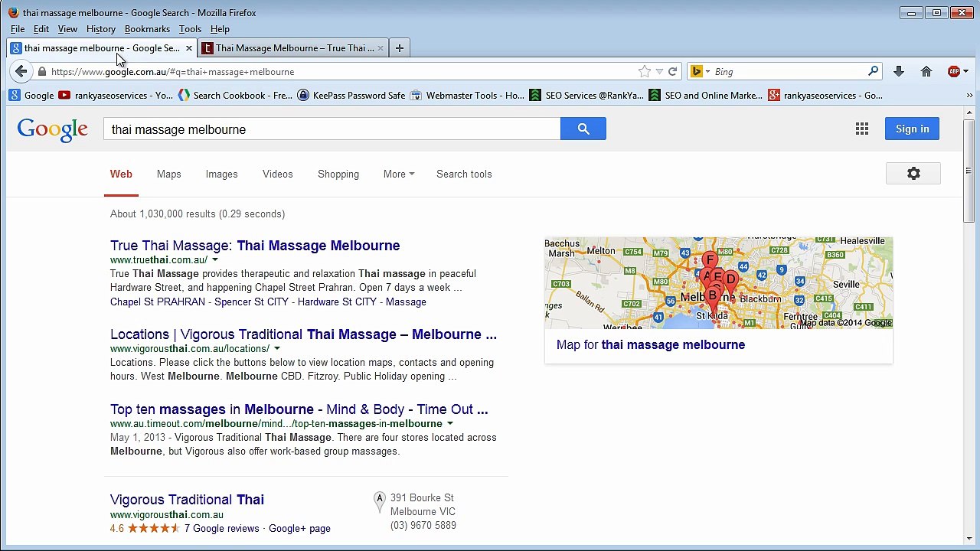This screenshot has width=980, height=551.
Task: Open the Hardware St CITY sitelink
Action: click(x=337, y=302)
